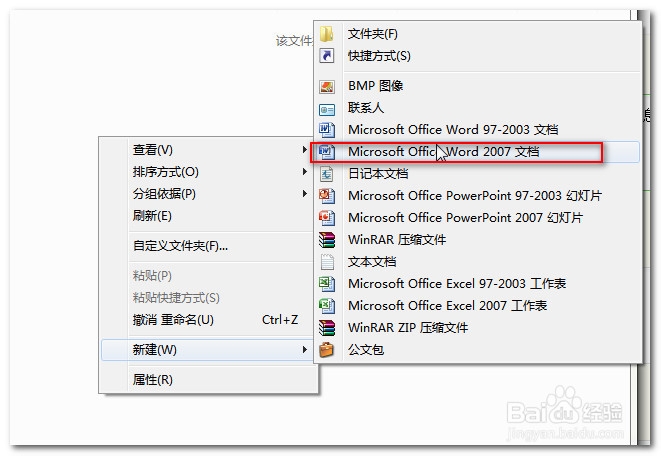Click the Ctrl+Z shortcut text
The width and height of the screenshot is (661, 456).
click(280, 320)
